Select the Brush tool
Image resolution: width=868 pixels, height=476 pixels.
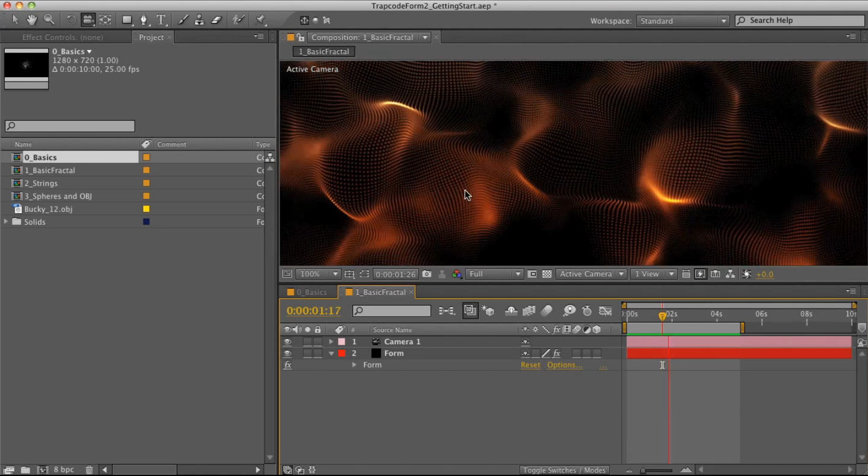182,20
